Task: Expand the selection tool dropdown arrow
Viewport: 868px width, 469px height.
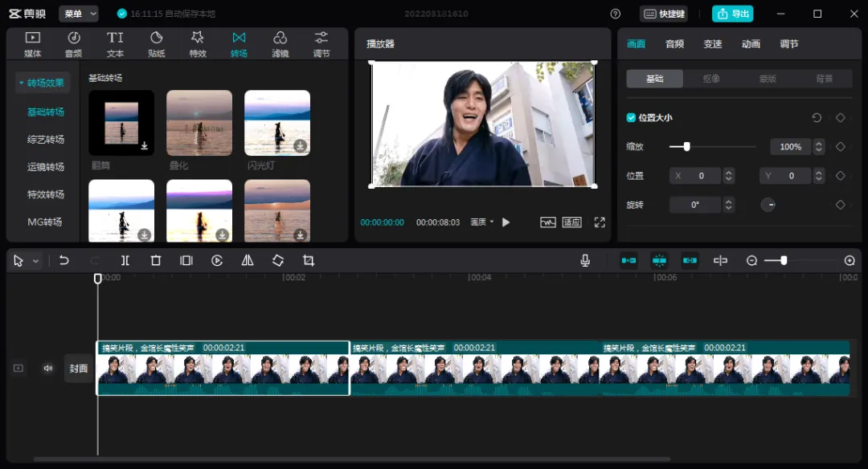Action: tap(36, 261)
